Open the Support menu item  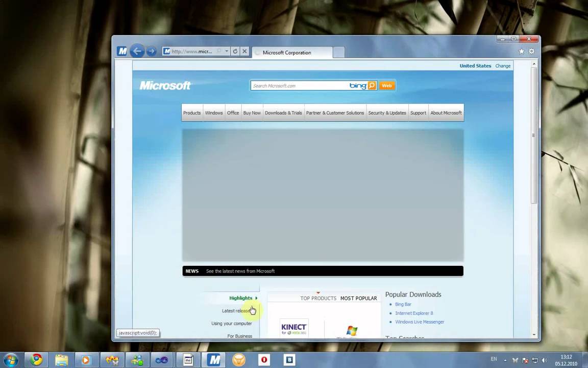coord(418,112)
